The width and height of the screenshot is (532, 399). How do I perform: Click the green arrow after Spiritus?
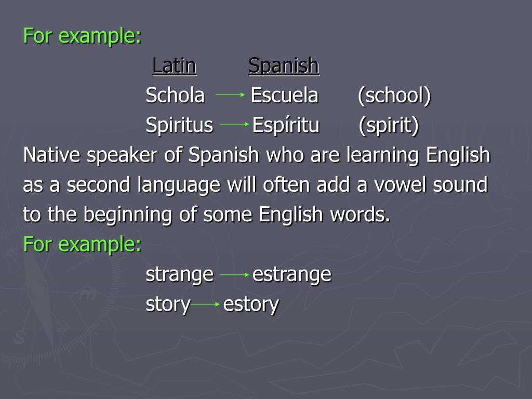tap(234, 124)
